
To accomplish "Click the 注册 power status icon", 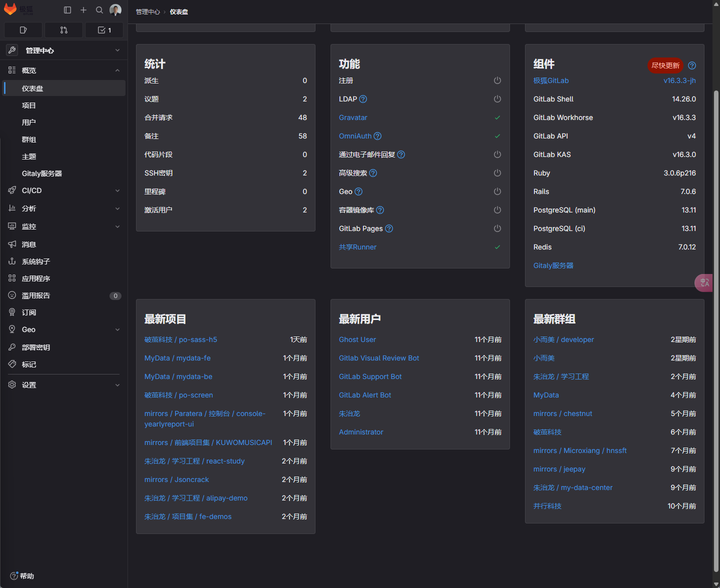I will click(x=497, y=80).
